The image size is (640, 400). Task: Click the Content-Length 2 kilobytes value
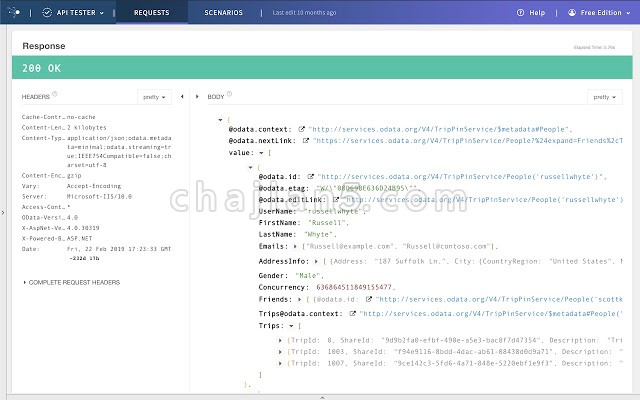(87, 128)
